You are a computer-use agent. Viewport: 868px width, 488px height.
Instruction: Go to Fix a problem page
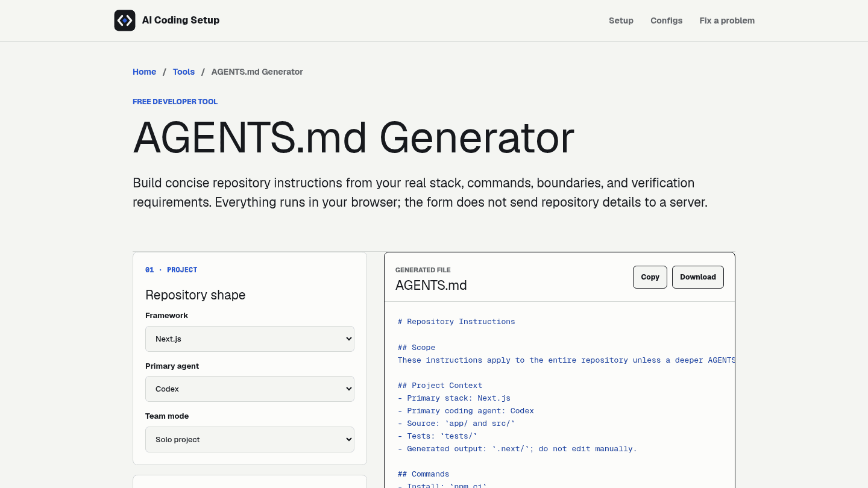[727, 20]
